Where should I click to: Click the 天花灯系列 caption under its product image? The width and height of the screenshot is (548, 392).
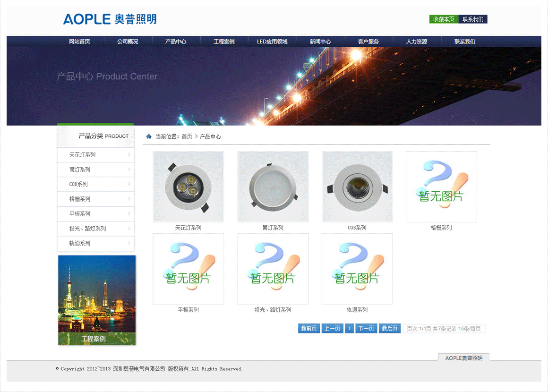point(188,228)
